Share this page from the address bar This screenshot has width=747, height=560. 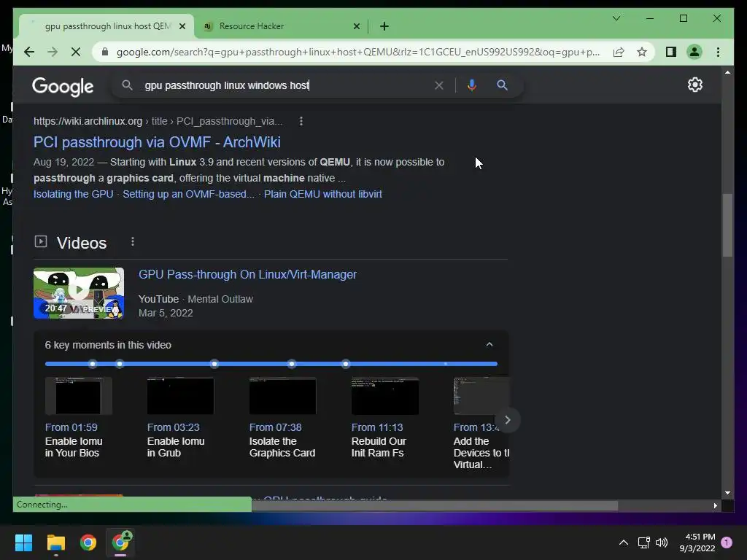(x=619, y=52)
